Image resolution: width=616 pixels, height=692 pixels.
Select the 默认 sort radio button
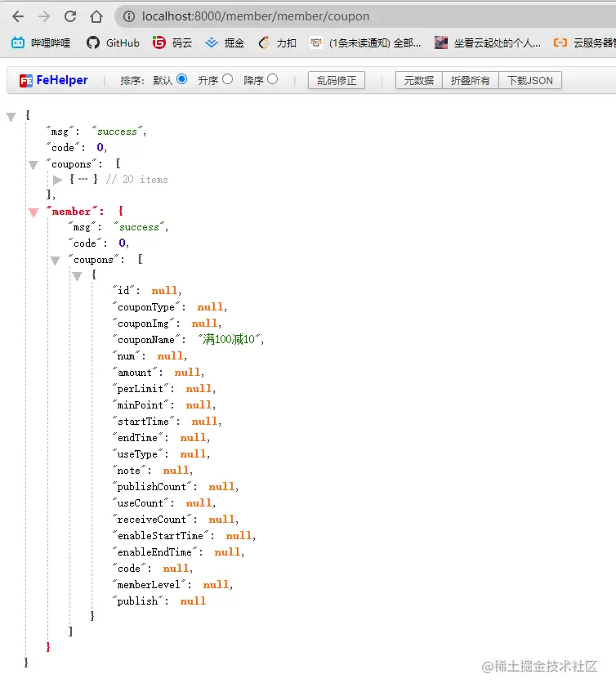point(182,79)
